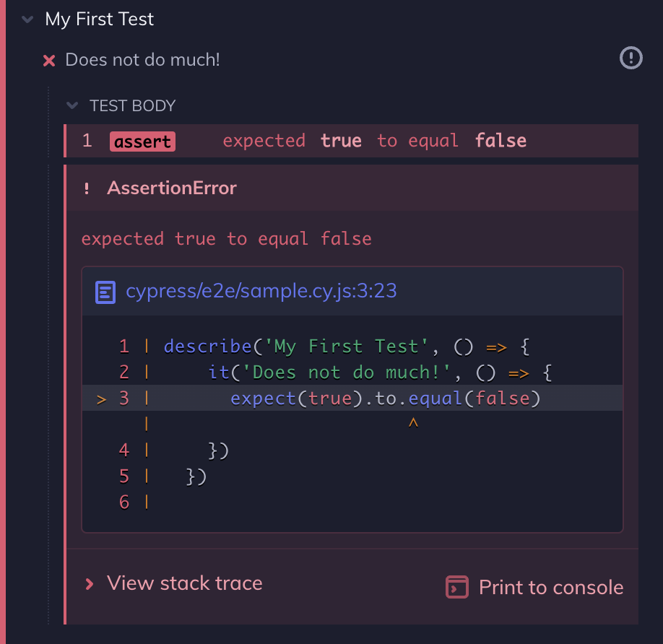
Task: Click line number 3 in the code frame
Action: 123,397
